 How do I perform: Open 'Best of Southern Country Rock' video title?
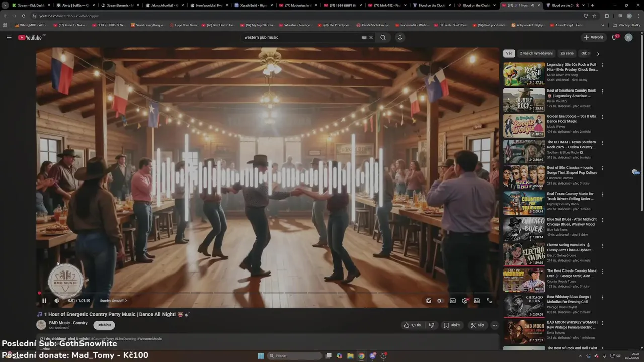[x=572, y=93]
